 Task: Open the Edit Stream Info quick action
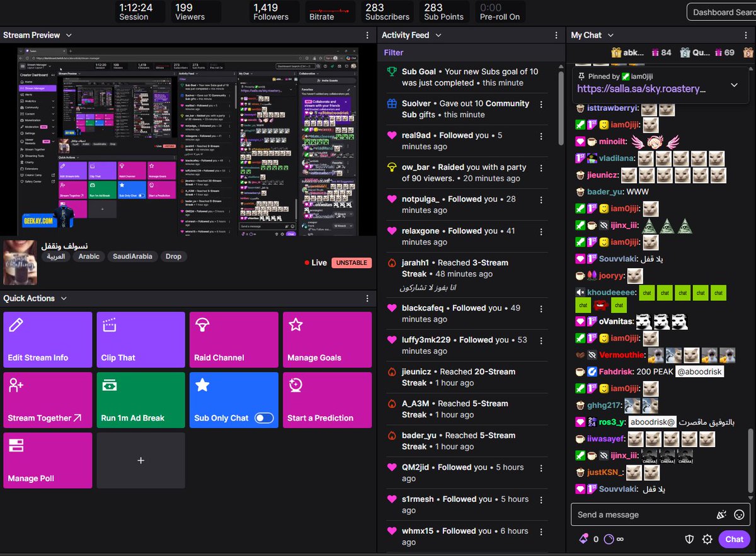[x=47, y=339]
